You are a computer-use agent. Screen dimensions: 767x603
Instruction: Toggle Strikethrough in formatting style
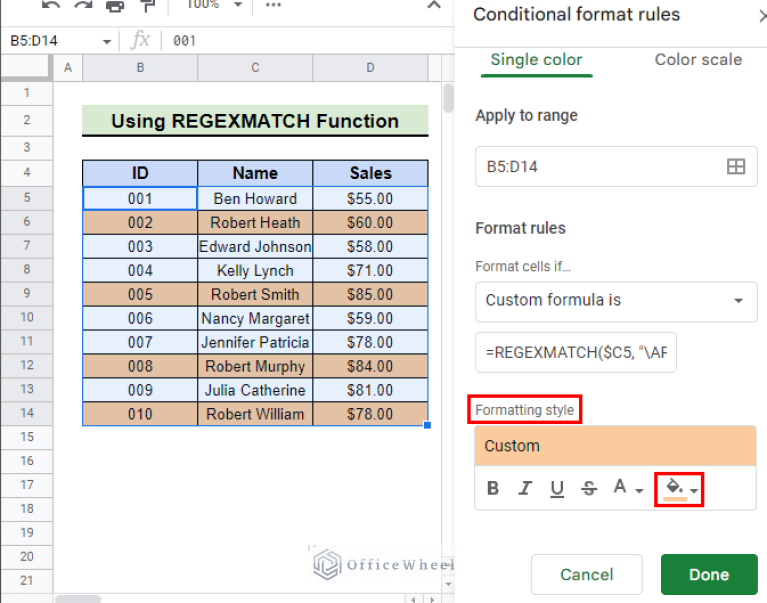pos(589,488)
